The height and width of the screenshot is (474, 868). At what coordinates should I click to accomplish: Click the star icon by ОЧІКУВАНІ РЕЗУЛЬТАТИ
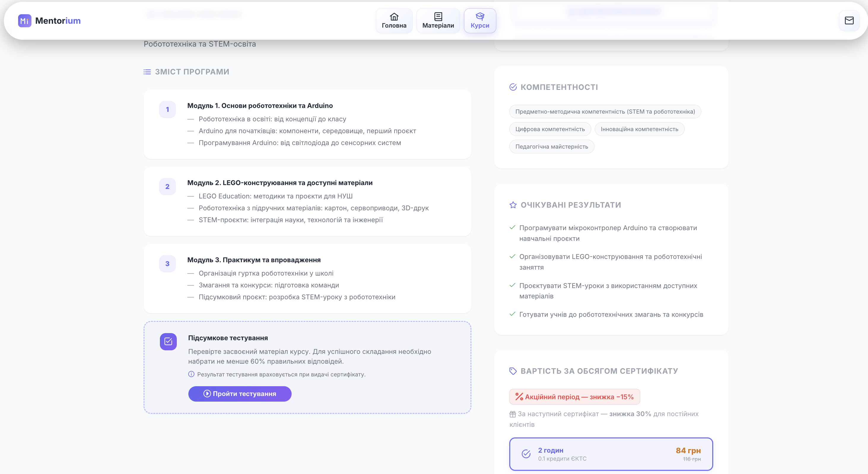click(x=513, y=205)
